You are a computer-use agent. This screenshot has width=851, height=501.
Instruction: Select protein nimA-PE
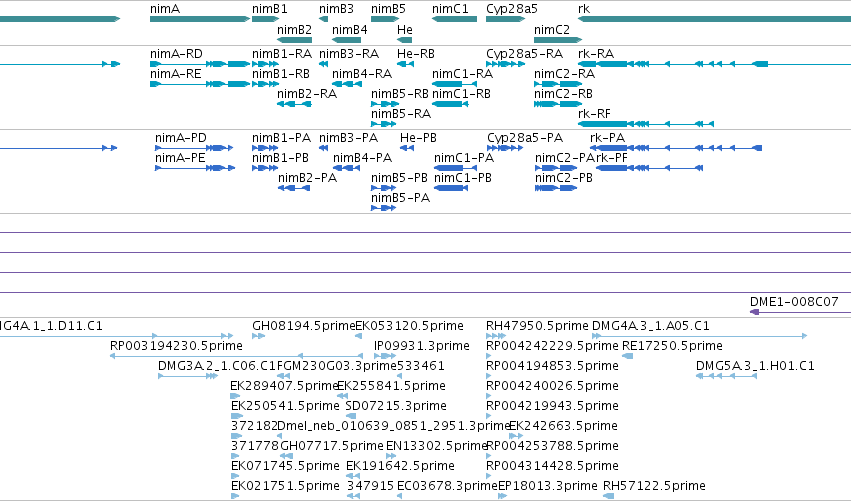click(x=195, y=168)
